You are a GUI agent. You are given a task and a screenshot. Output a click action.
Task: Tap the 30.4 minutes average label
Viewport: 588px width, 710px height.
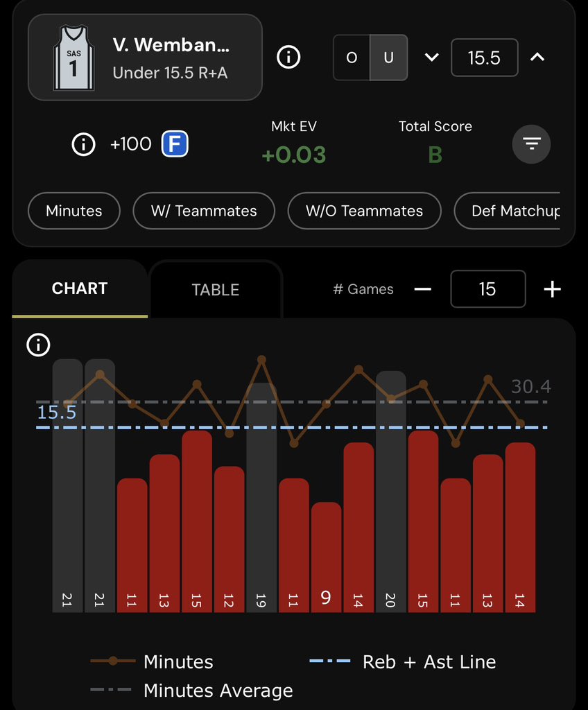point(531,387)
